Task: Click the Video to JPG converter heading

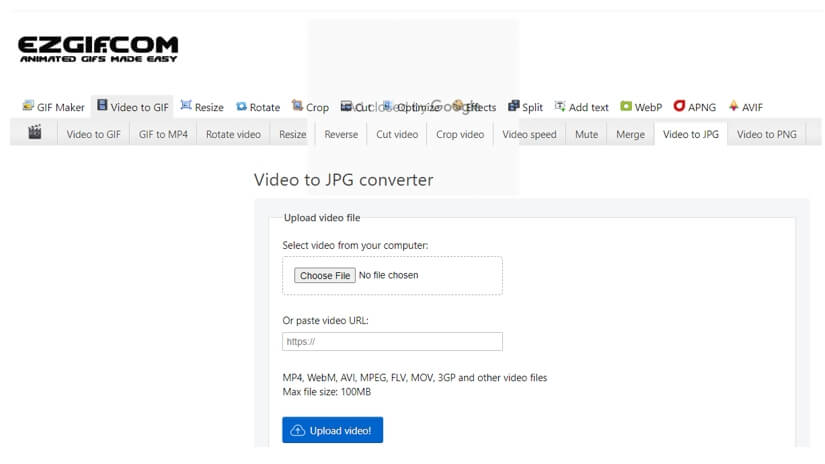Action: (x=344, y=180)
